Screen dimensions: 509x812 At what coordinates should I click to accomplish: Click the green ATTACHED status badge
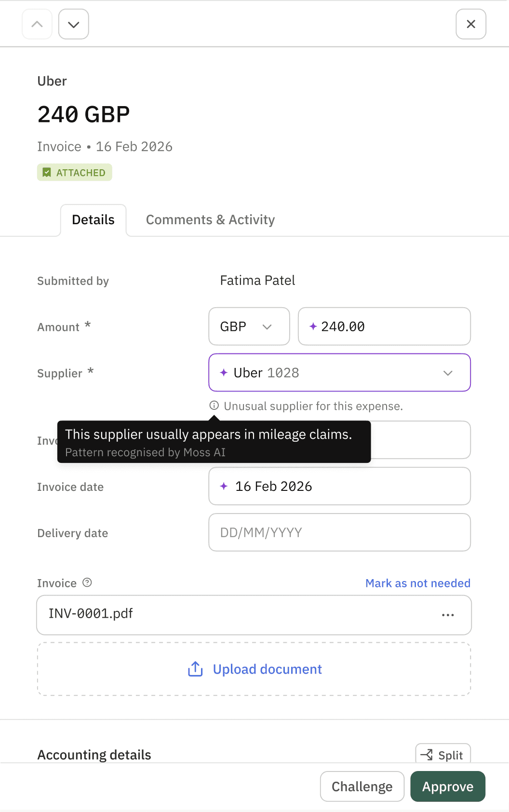[x=75, y=173]
